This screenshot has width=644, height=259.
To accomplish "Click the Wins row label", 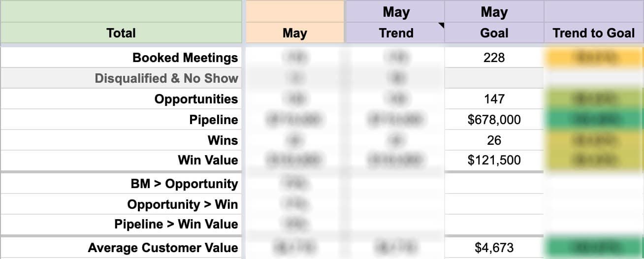I will (223, 140).
